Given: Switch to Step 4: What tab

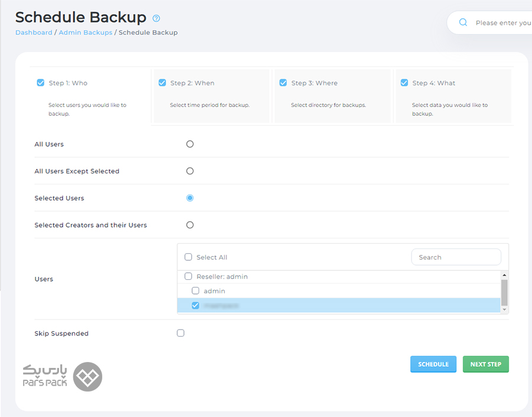Looking at the screenshot, I should tap(453, 96).
